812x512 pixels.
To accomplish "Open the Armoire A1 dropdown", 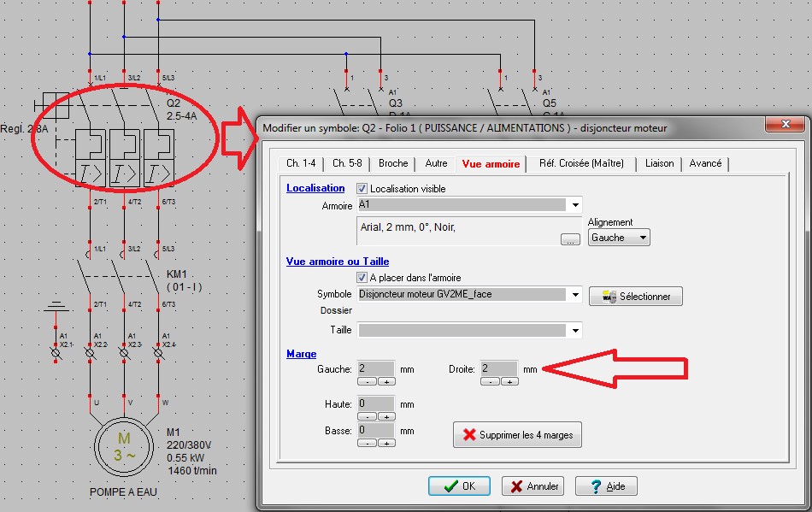I will (x=575, y=205).
